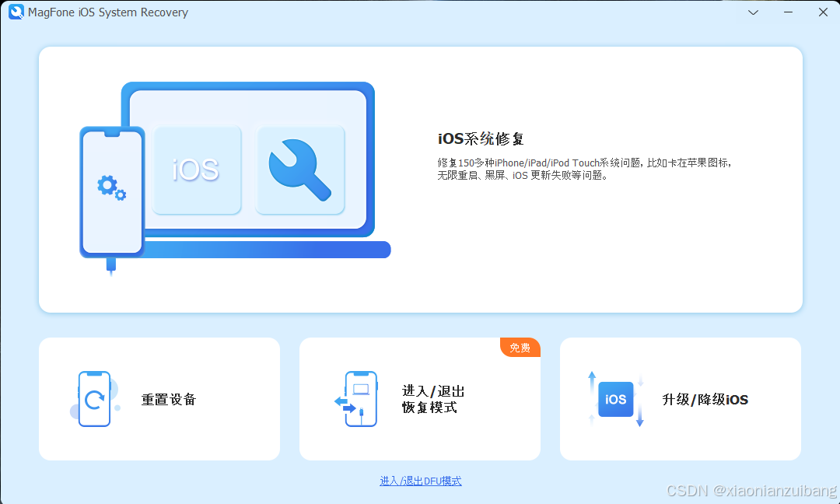Open the iOS系统修复 heading
This screenshot has width=840, height=504.
[481, 138]
